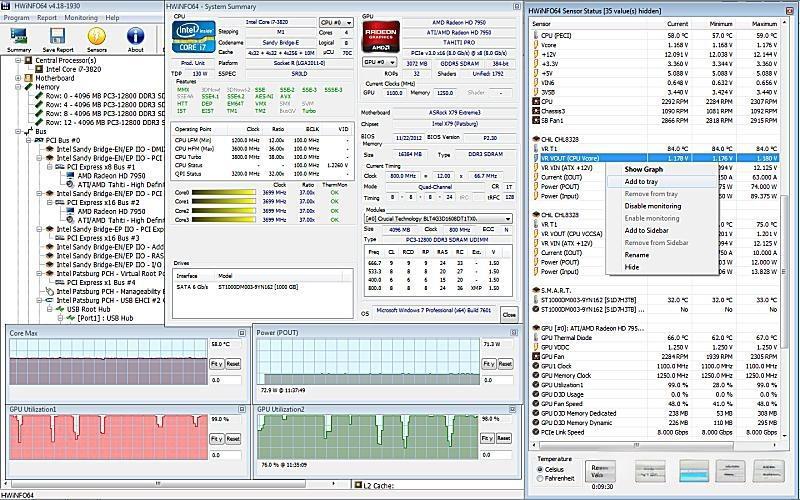
Task: Open the CPU #0 selector dropdown
Action: pyautogui.click(x=336, y=22)
